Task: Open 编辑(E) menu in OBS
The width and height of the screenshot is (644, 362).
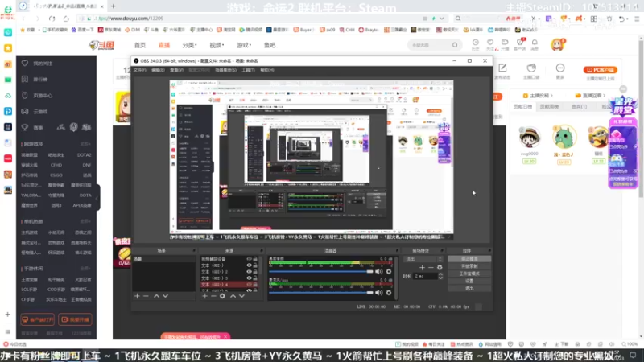Action: [x=158, y=70]
